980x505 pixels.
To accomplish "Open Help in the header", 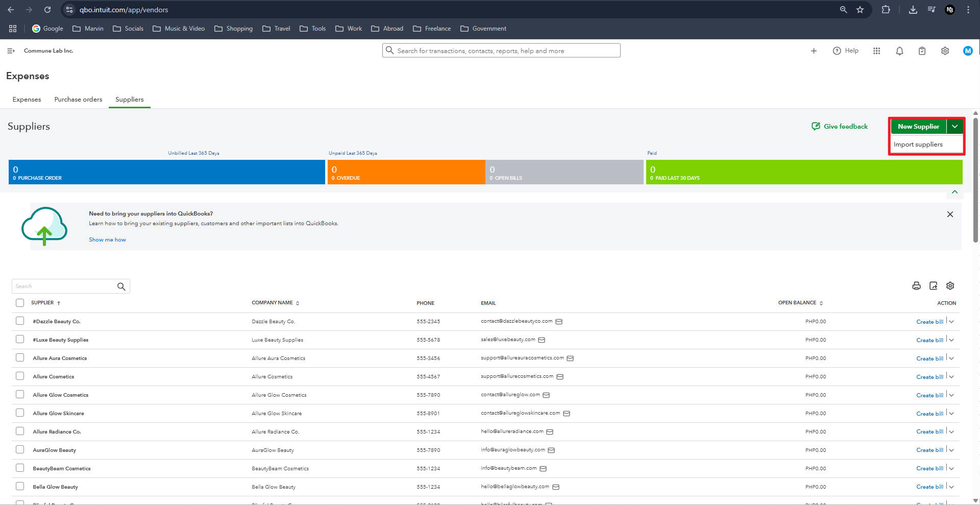I will (x=846, y=51).
